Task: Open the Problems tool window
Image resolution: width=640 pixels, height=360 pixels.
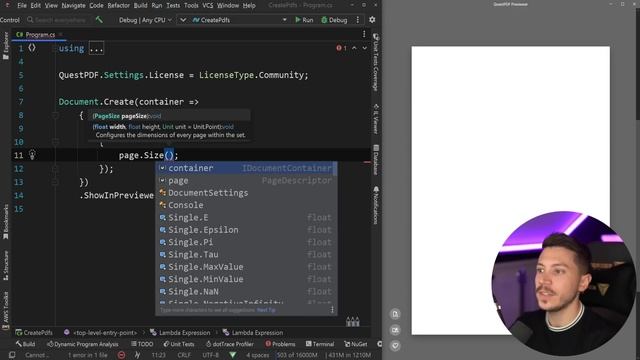Action: point(280,344)
